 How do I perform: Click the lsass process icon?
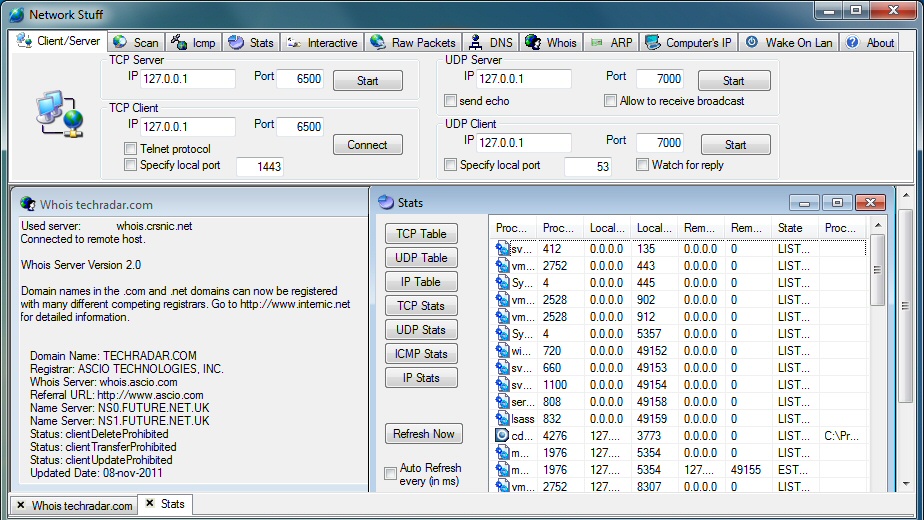point(502,419)
